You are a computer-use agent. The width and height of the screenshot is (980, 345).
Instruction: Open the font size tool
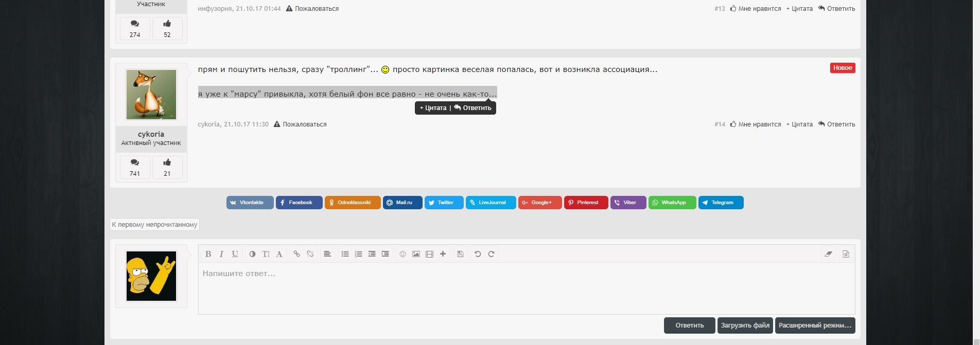click(x=266, y=254)
